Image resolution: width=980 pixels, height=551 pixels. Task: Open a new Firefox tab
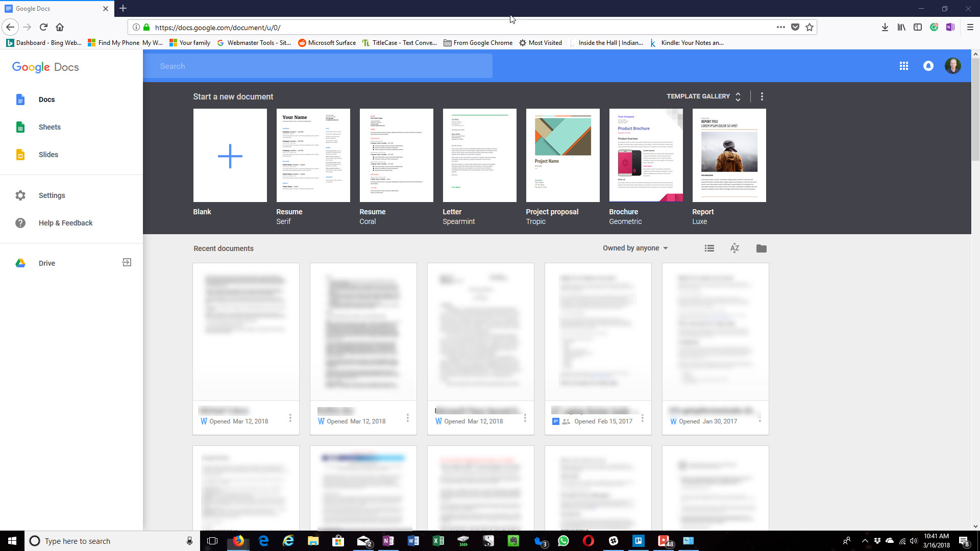123,8
